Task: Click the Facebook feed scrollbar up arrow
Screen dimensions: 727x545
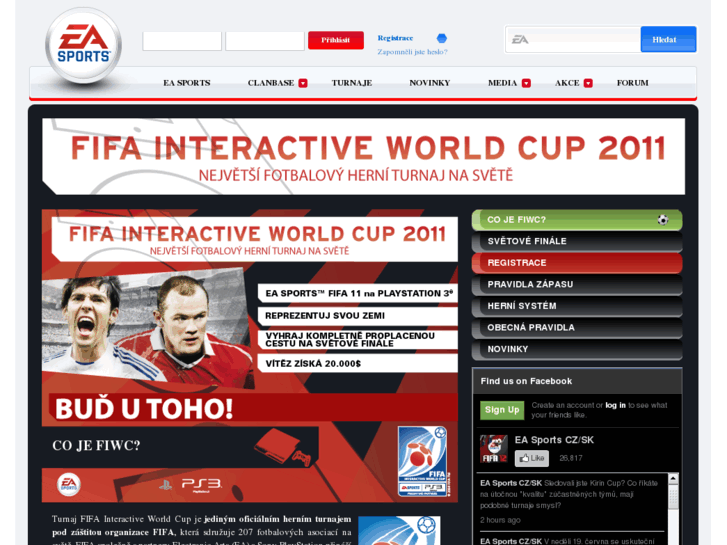Action: tap(673, 478)
